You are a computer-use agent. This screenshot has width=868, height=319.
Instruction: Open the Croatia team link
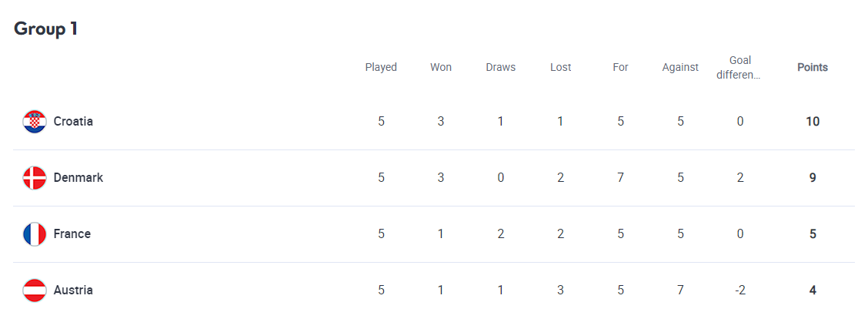coord(73,122)
